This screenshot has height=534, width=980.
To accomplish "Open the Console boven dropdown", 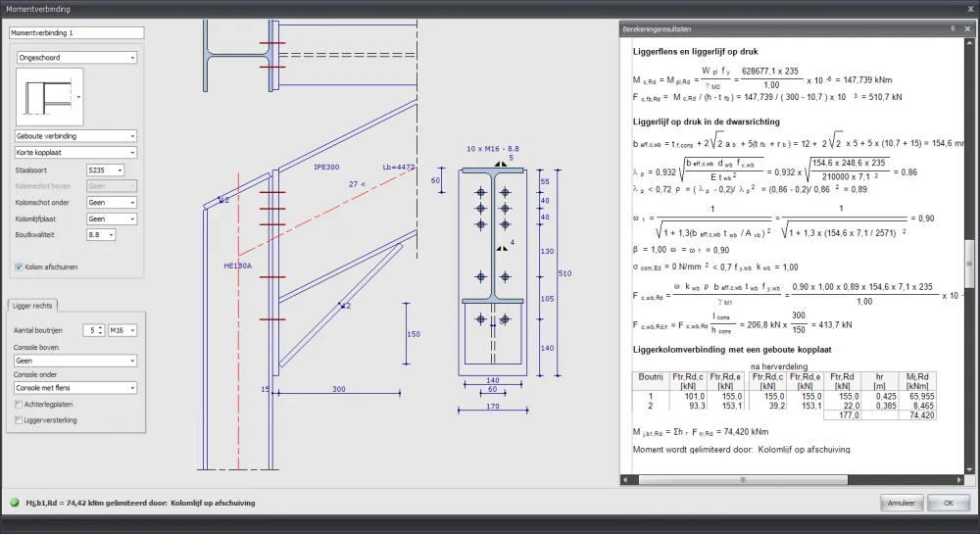I will [75, 361].
